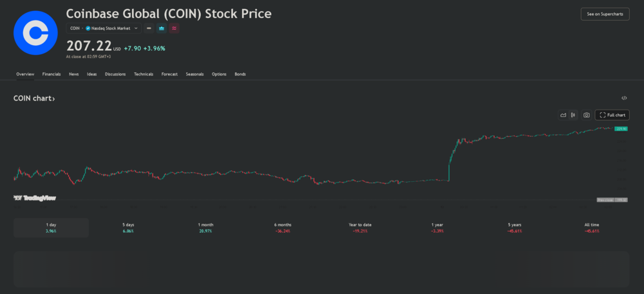Click the Coinbase Global (COIN) Stock Price heading

pyautogui.click(x=169, y=14)
